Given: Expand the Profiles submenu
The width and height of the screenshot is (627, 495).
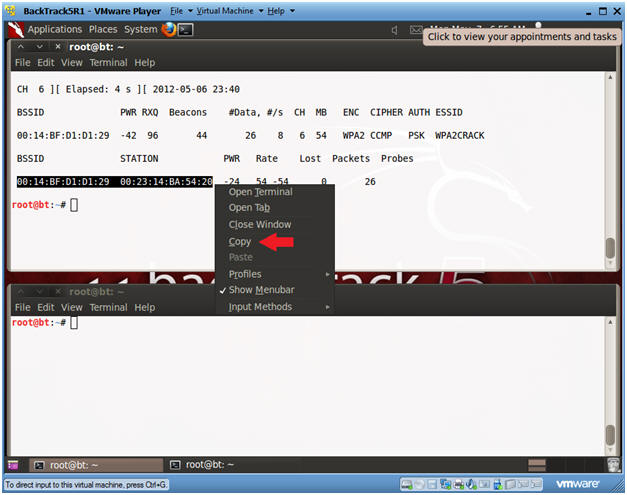Looking at the screenshot, I should pyautogui.click(x=275, y=274).
